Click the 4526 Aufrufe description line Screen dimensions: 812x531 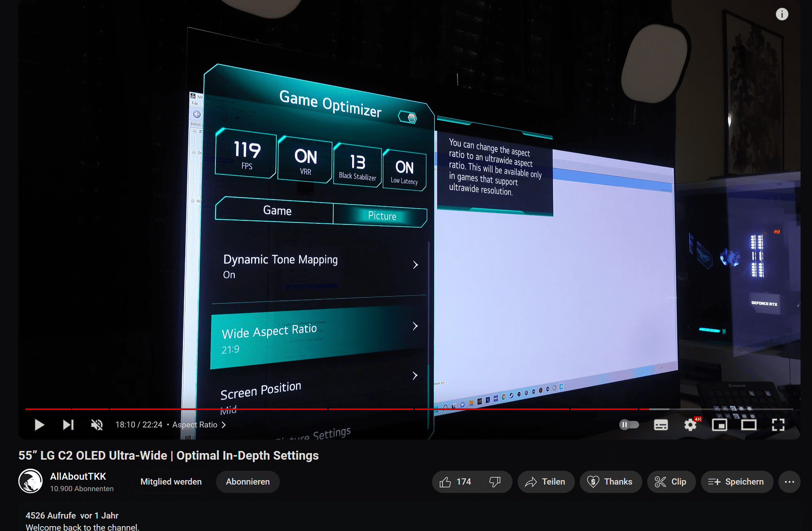(x=72, y=515)
